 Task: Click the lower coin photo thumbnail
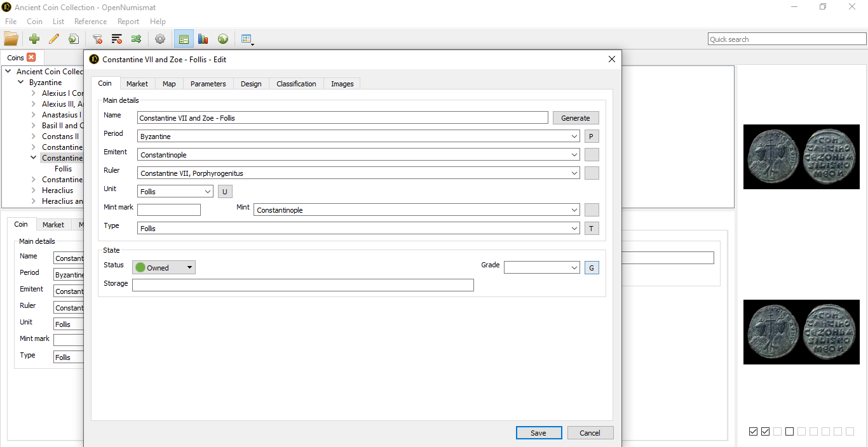(x=801, y=332)
